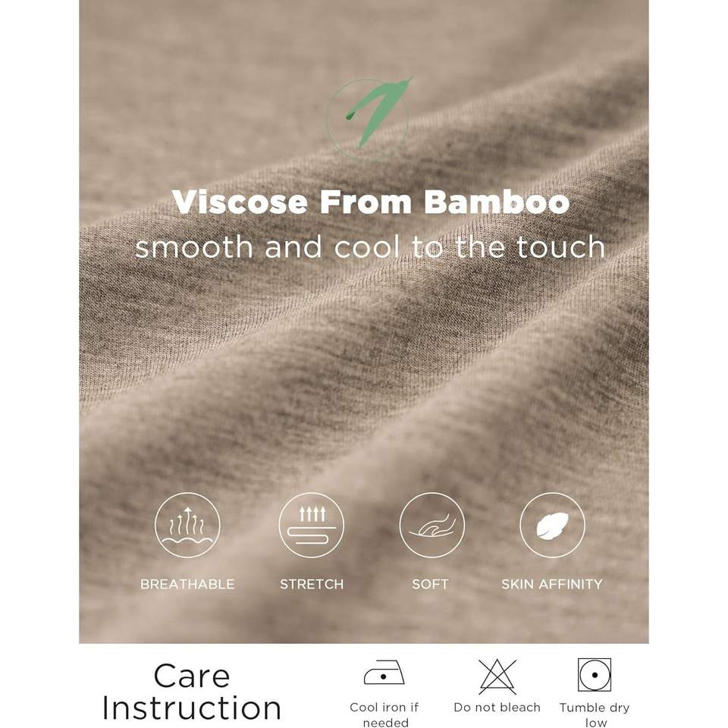Click the cool iron care symbol

(x=384, y=673)
